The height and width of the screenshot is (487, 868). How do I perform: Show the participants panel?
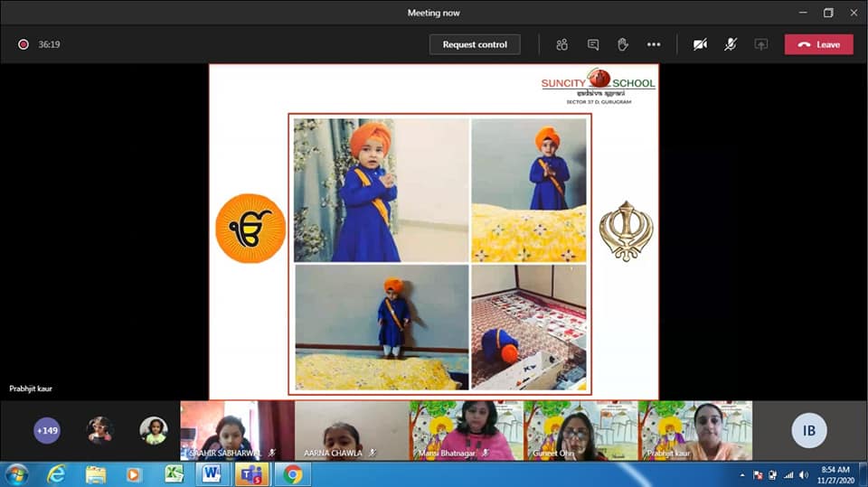pyautogui.click(x=561, y=44)
